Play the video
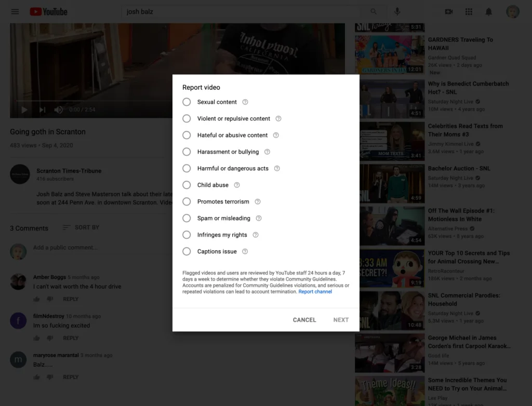This screenshot has width=532, height=406. point(24,110)
